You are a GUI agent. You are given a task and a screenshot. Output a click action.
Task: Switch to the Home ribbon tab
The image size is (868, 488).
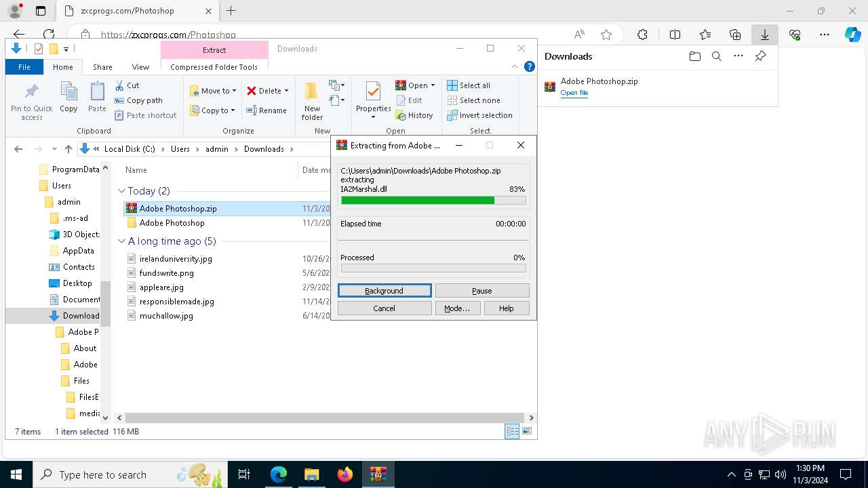click(x=63, y=67)
